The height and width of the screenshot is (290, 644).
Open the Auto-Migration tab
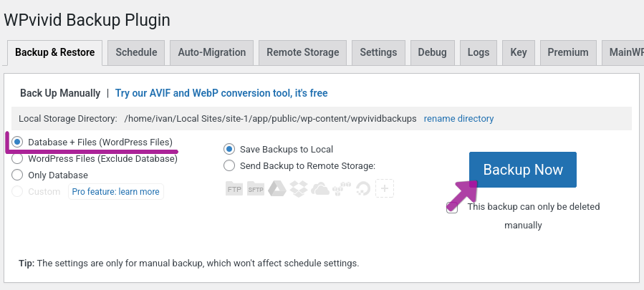click(x=212, y=52)
